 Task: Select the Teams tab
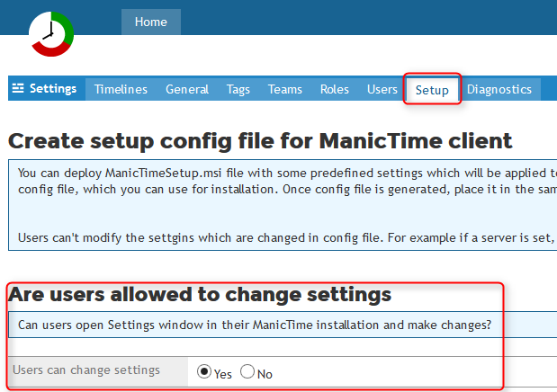(x=285, y=89)
